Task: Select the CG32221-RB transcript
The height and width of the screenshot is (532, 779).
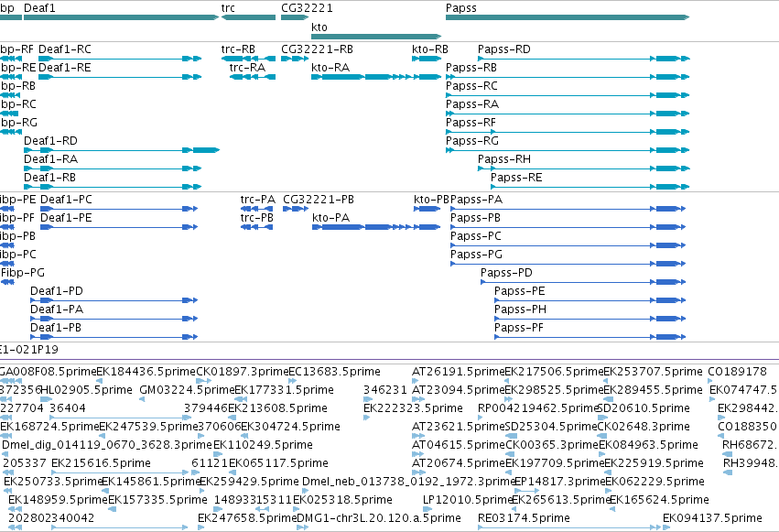Action: pos(295,59)
